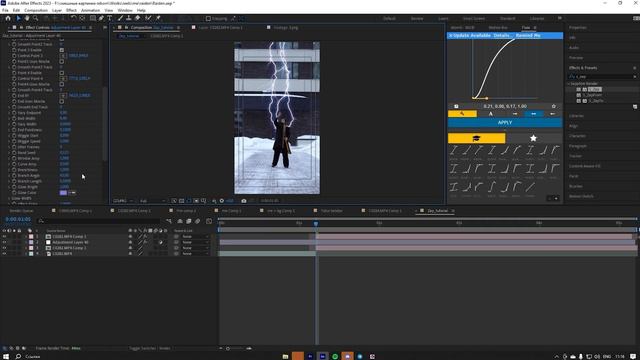The height and width of the screenshot is (360, 640).
Task: Enable Motion Blur switch in timeline header
Action: pos(197,221)
